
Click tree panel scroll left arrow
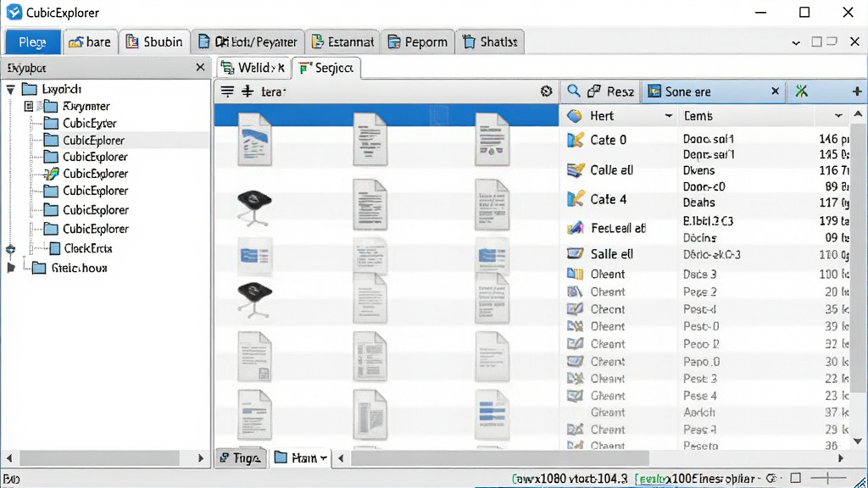8,458
